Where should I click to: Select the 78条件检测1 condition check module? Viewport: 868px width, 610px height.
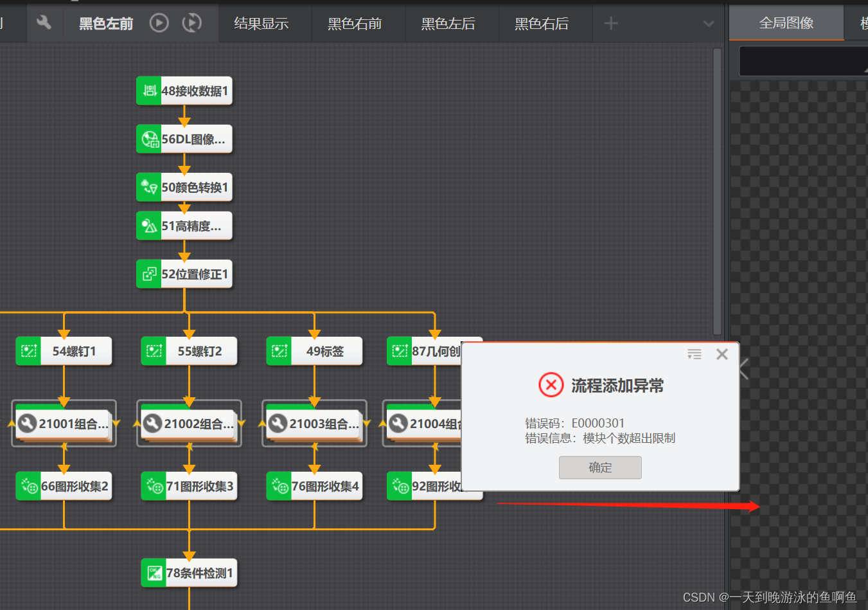[189, 573]
